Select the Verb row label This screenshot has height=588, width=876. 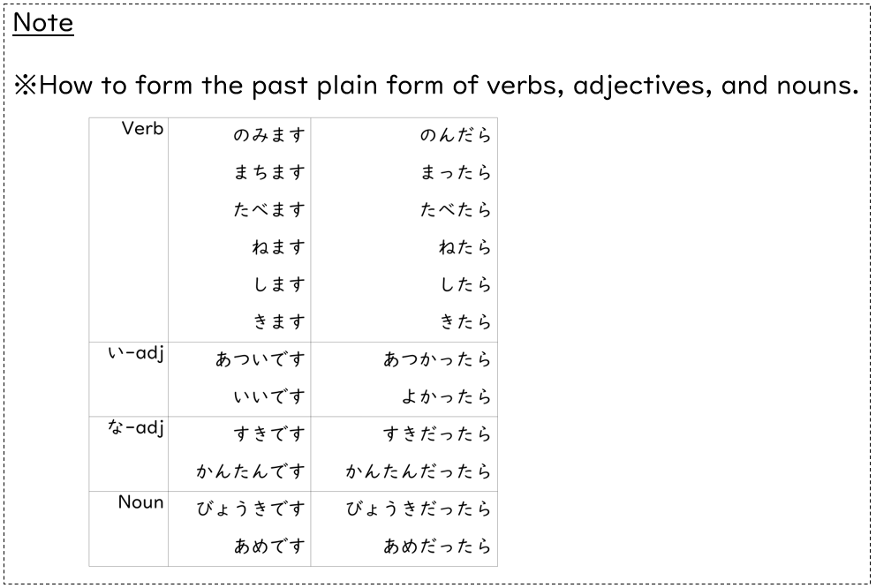[x=142, y=130]
